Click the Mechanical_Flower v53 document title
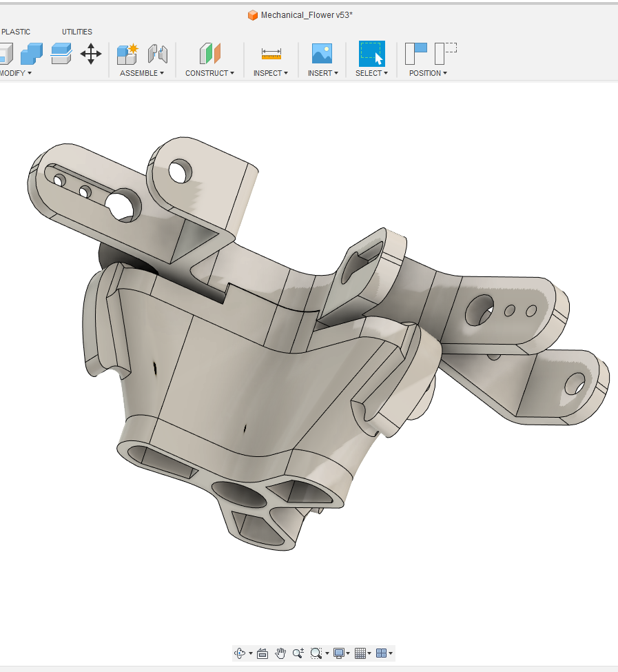 tap(306, 15)
